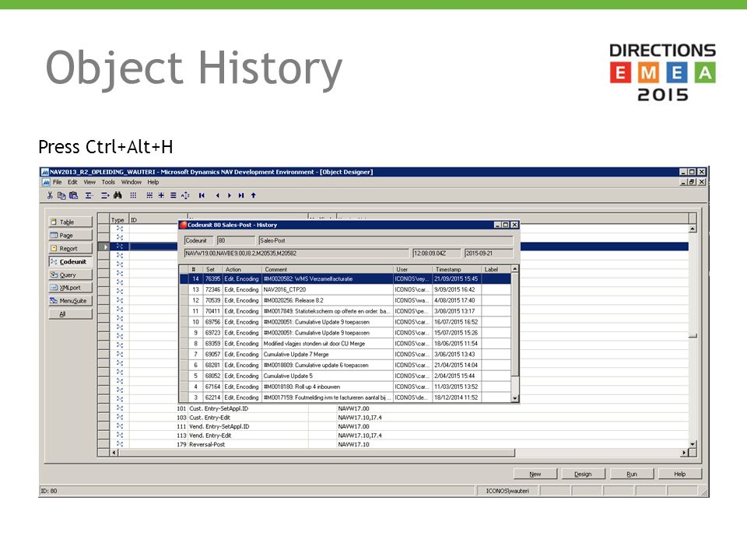Click timestamp 21/04/2015 14:04
The width and height of the screenshot is (747, 560).
(x=456, y=366)
